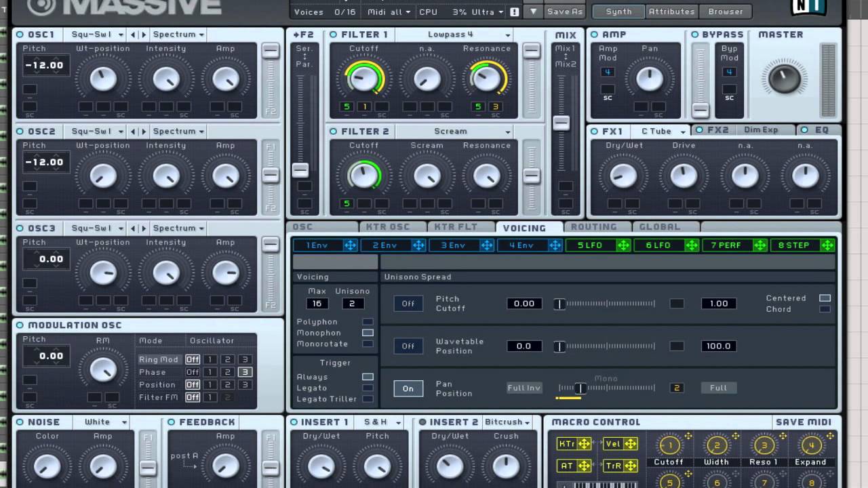This screenshot has width=868, height=488.
Task: Open the FX2 Dim Exp tab
Action: tap(743, 130)
